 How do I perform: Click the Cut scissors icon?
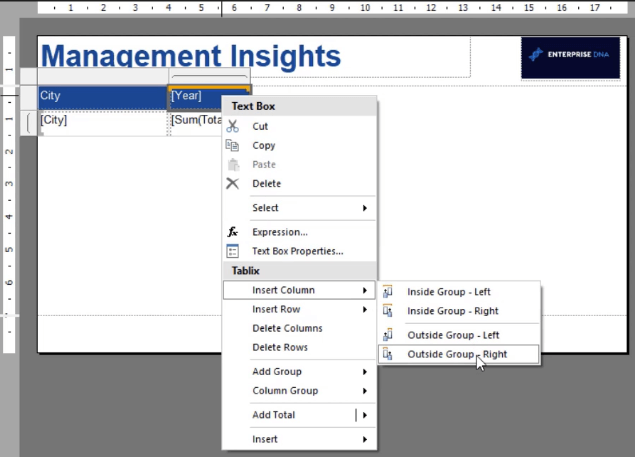[232, 126]
